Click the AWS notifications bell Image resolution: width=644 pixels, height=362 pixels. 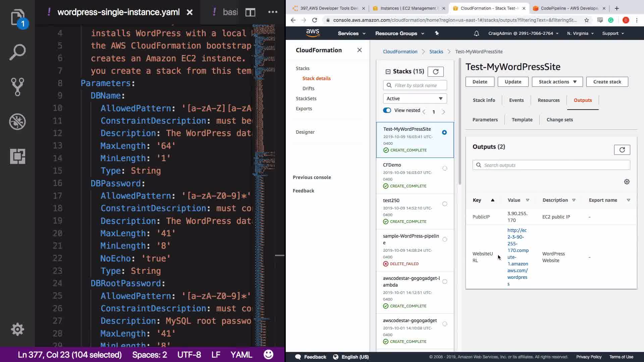pos(476,33)
